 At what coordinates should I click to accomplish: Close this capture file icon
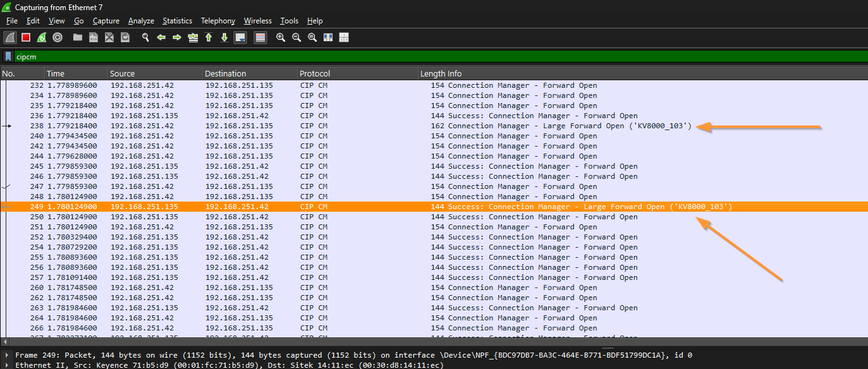109,37
